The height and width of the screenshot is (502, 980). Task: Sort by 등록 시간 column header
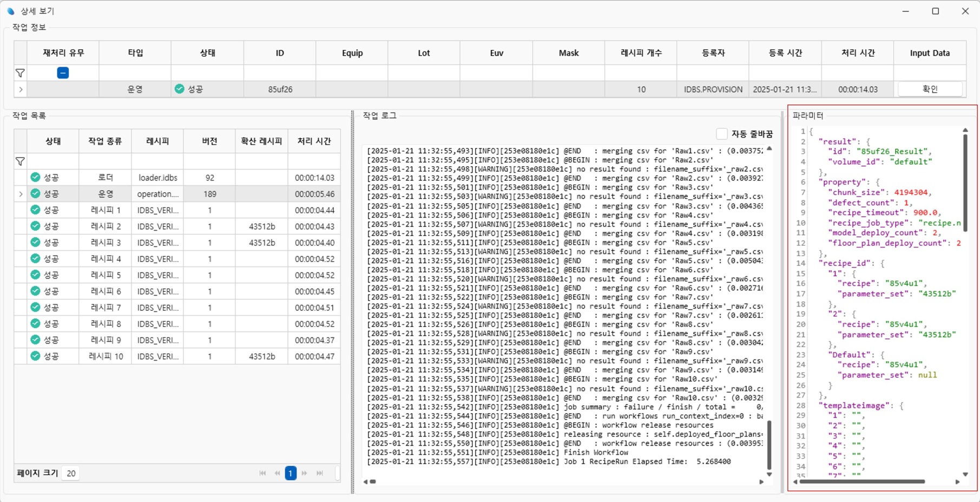[785, 53]
